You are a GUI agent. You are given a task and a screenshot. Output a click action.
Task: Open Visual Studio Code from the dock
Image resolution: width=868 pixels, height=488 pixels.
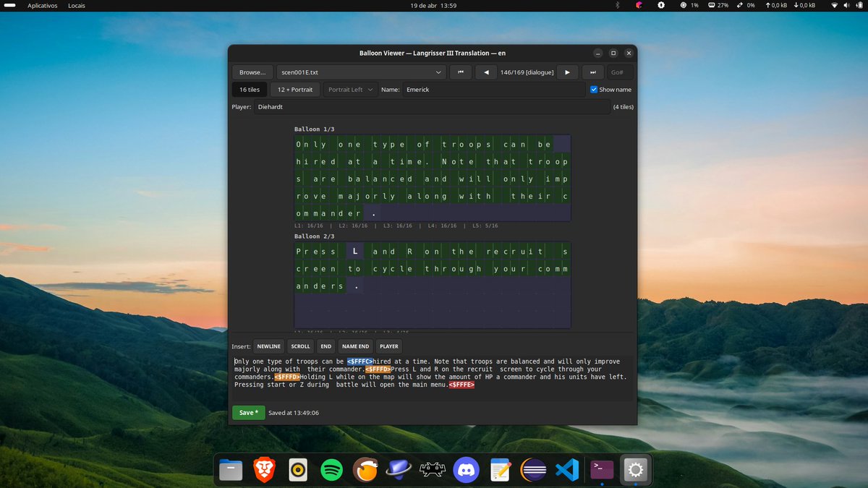(x=568, y=471)
